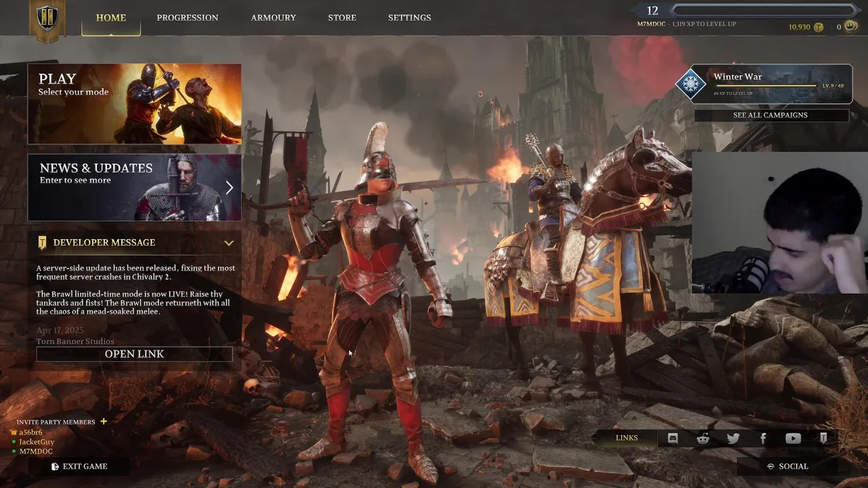Open the Store tab
The image size is (868, 488).
pos(342,18)
